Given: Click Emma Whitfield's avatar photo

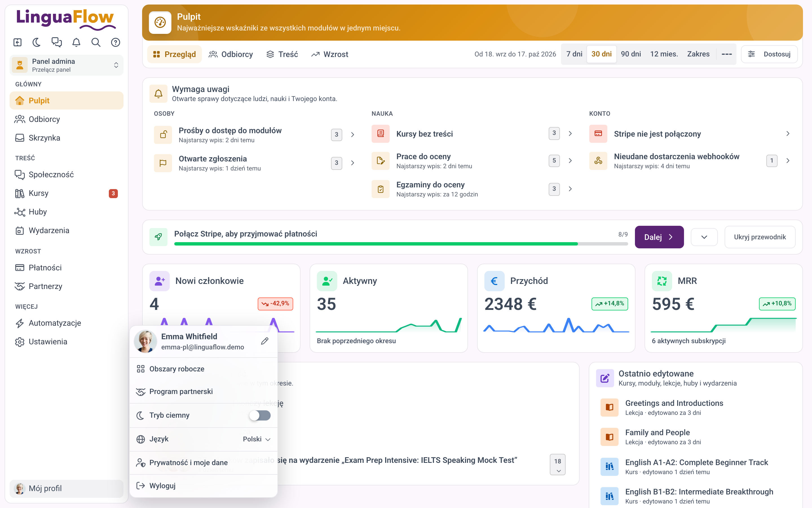Looking at the screenshot, I should point(145,341).
